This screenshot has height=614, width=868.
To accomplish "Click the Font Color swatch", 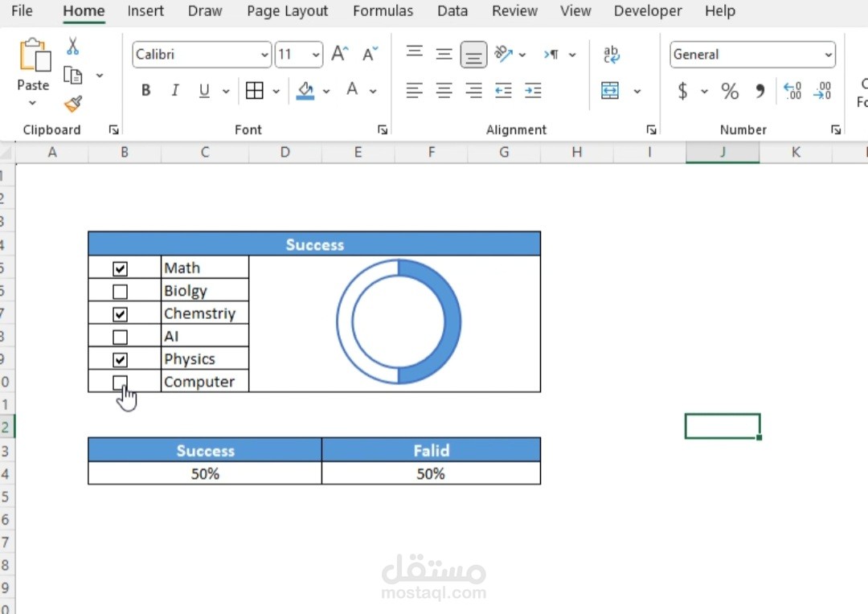I will pyautogui.click(x=351, y=91).
